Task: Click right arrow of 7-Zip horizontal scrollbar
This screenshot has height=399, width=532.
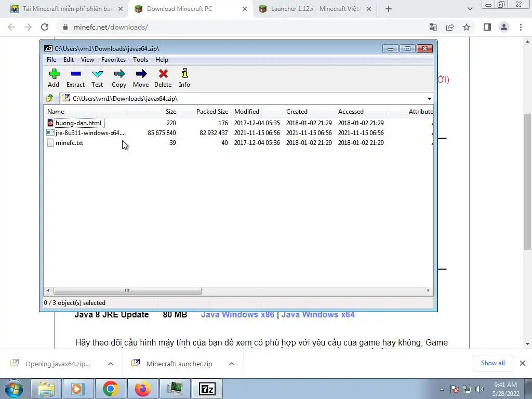Action: pos(428,290)
